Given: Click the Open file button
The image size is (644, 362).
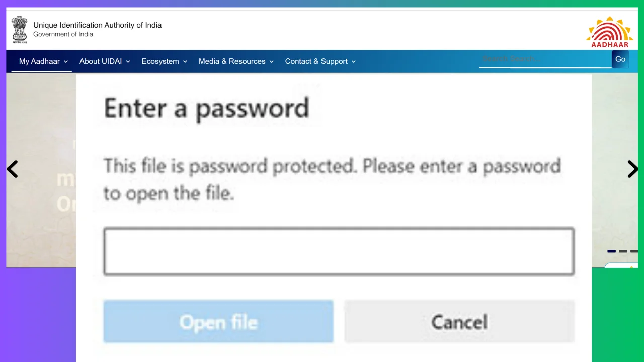Looking at the screenshot, I should [x=218, y=322].
